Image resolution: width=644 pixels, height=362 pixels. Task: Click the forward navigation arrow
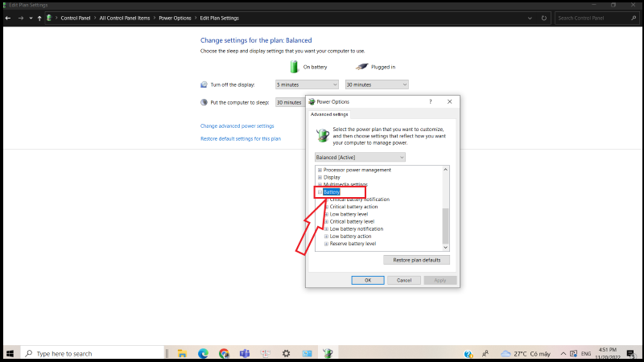[21, 18]
